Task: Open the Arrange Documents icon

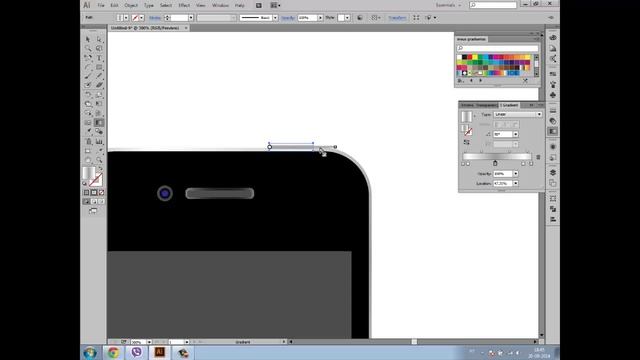Action: (x=276, y=5)
